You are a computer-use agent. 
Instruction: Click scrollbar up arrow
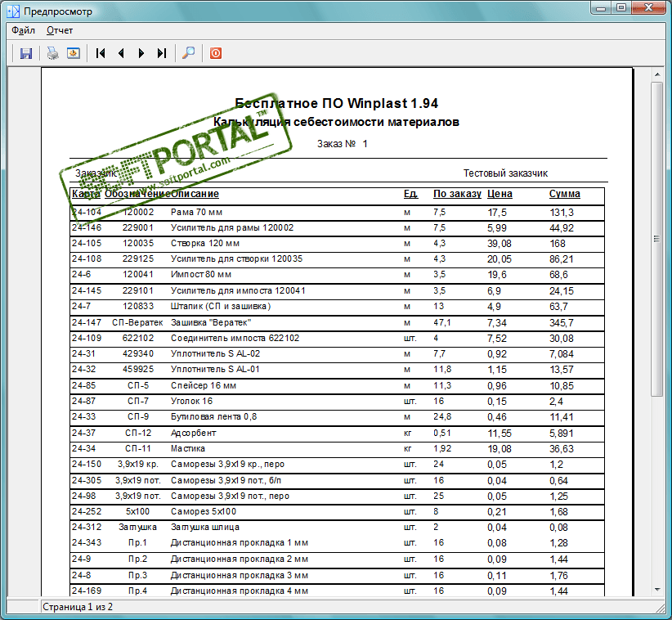coord(657,74)
